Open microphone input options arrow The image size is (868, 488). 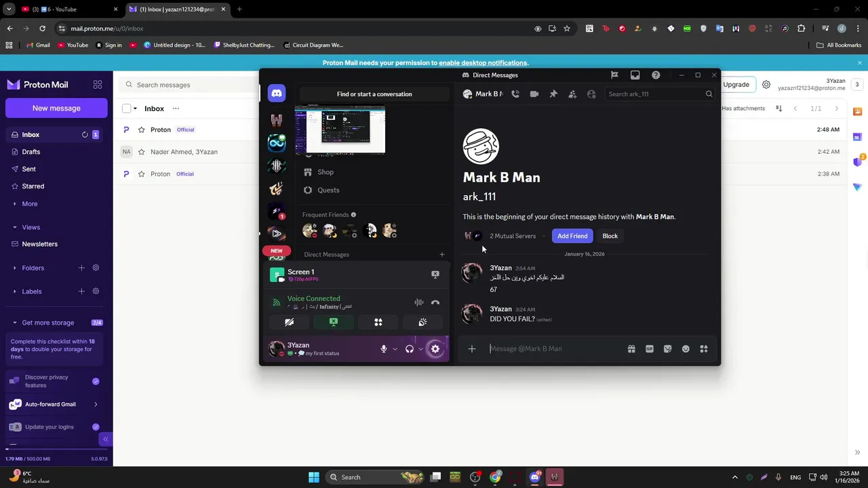395,349
